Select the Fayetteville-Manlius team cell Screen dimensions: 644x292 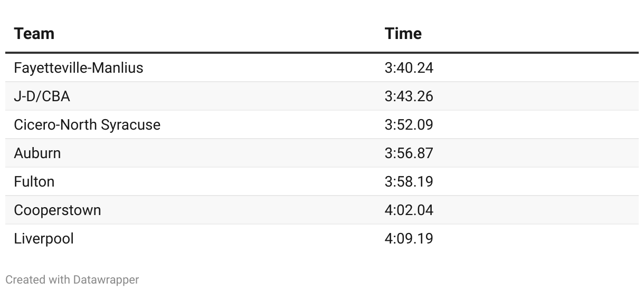[x=79, y=68]
